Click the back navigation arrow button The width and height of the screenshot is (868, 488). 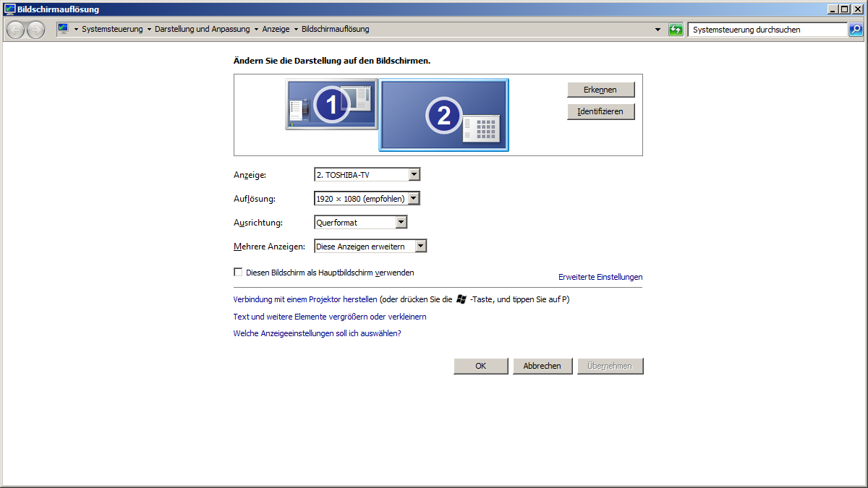click(x=15, y=30)
